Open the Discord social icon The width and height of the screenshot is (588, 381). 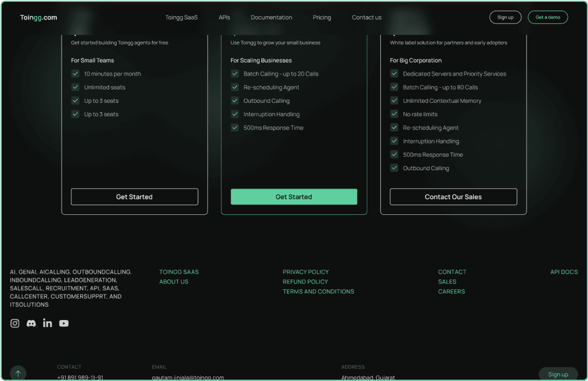[x=31, y=323]
